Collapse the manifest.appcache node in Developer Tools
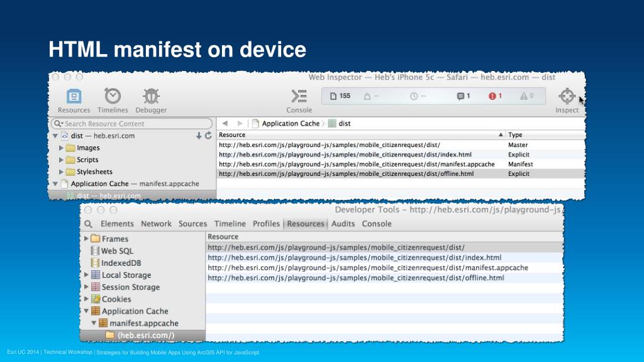644x362 pixels. coord(94,323)
